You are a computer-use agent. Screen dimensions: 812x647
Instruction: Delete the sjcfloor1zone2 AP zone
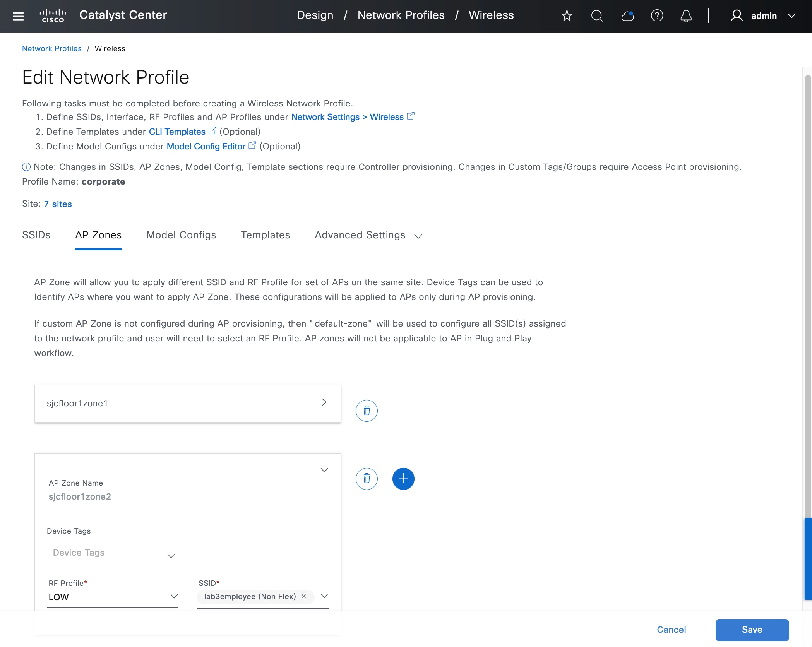click(x=366, y=479)
